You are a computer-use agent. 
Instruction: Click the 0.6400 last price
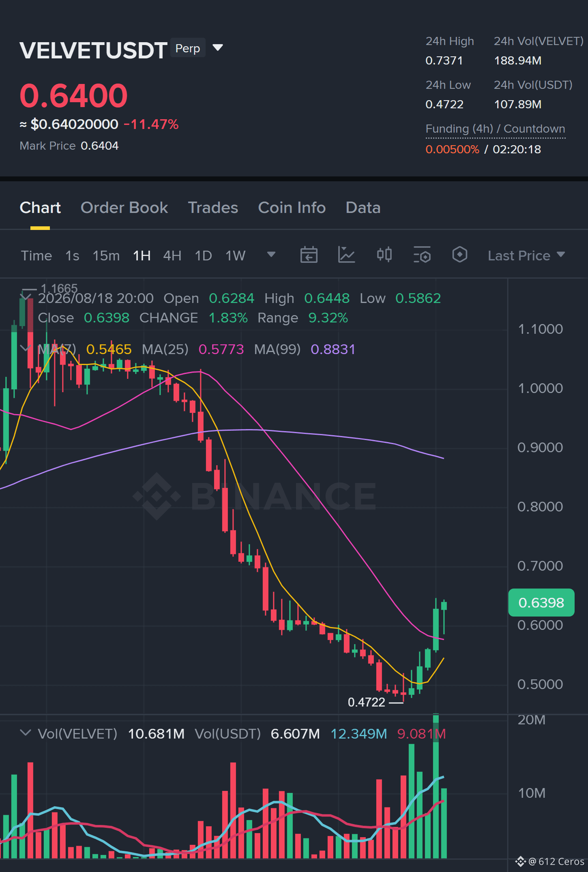[74, 96]
